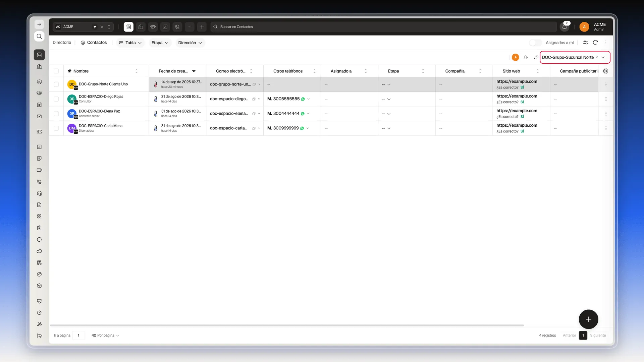The image size is (644, 362).
Task: Open the companies building icon in top toolbar
Action: (141, 27)
